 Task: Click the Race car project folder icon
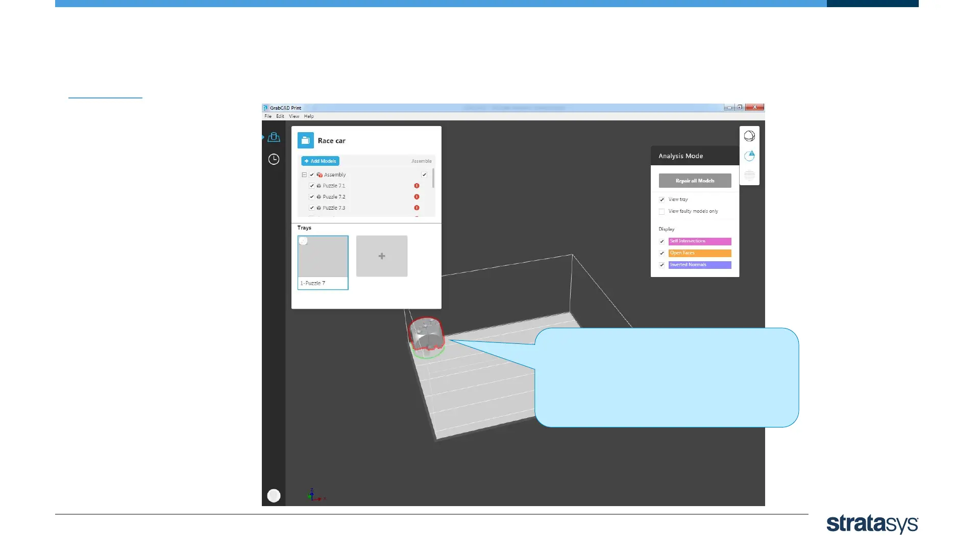[x=306, y=140]
